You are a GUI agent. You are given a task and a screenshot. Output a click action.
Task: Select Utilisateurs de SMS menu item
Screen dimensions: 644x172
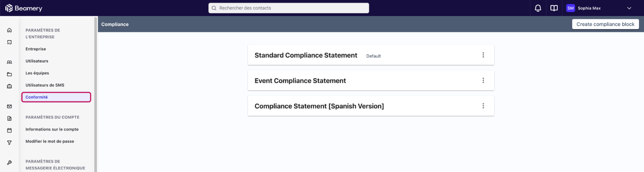[45, 85]
